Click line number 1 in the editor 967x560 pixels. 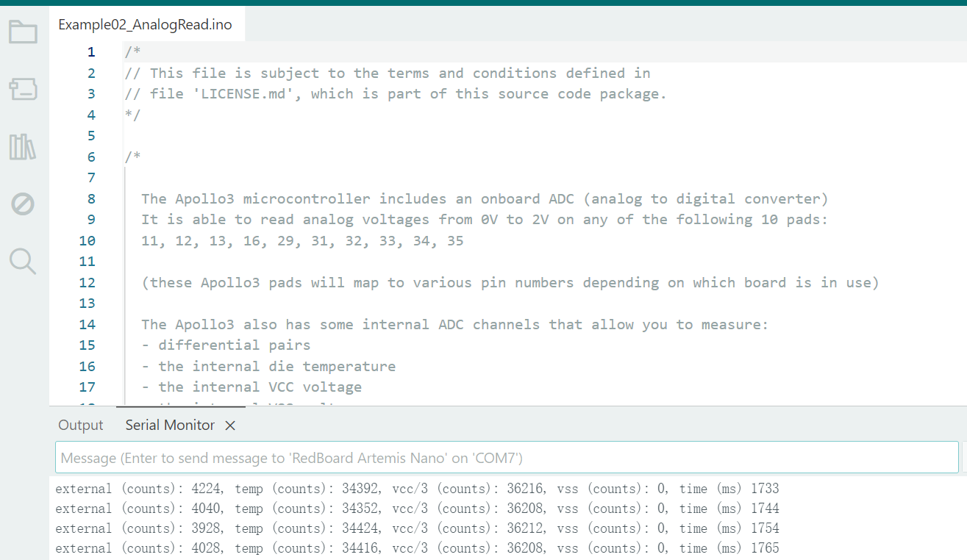(91, 51)
